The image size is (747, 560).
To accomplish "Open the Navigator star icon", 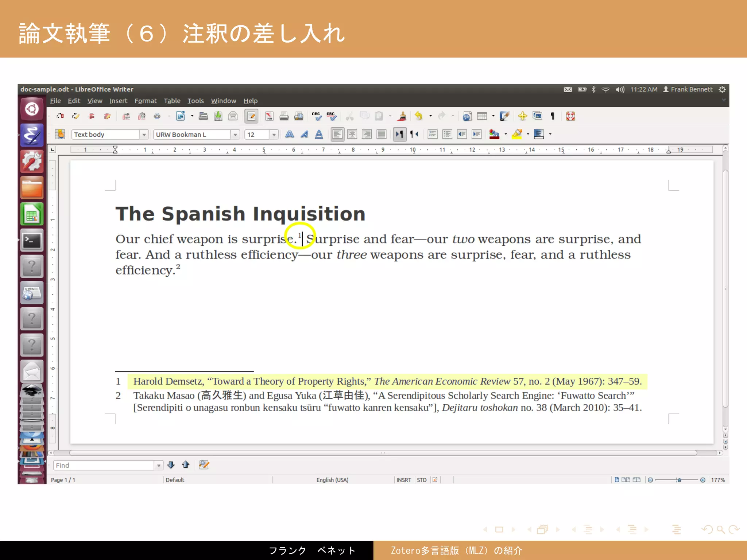I will [x=522, y=116].
